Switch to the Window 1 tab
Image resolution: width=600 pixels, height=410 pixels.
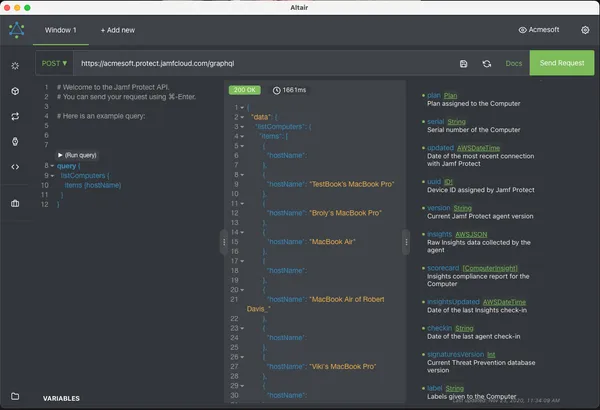coord(60,30)
